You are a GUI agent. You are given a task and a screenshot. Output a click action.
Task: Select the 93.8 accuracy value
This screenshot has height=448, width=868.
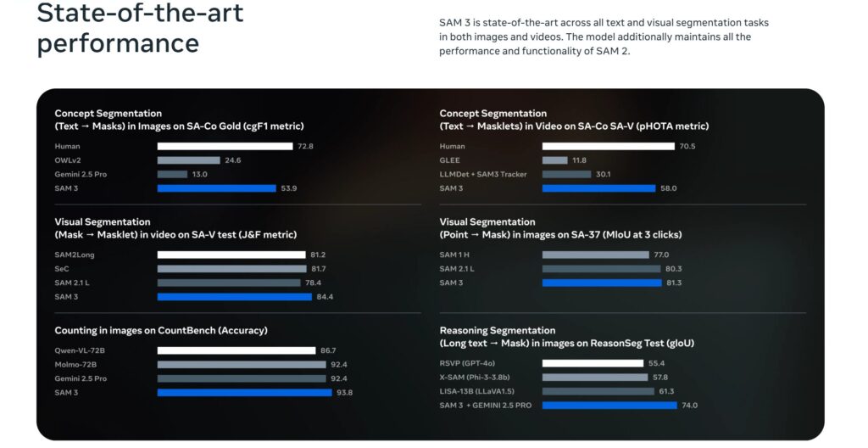(x=344, y=392)
